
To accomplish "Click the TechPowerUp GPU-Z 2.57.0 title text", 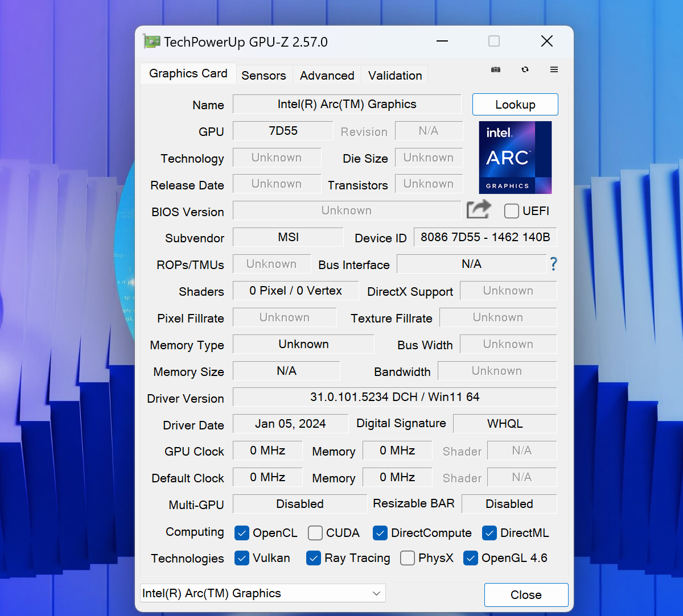I will [x=246, y=42].
